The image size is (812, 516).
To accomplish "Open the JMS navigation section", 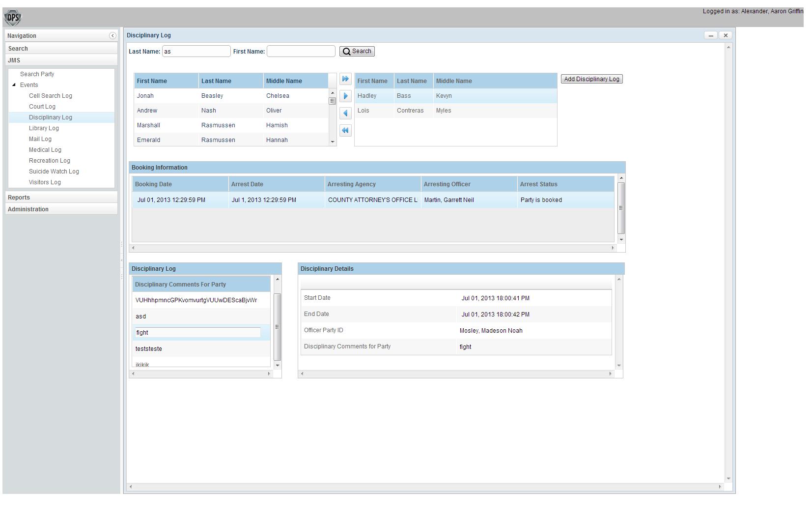I will point(61,60).
